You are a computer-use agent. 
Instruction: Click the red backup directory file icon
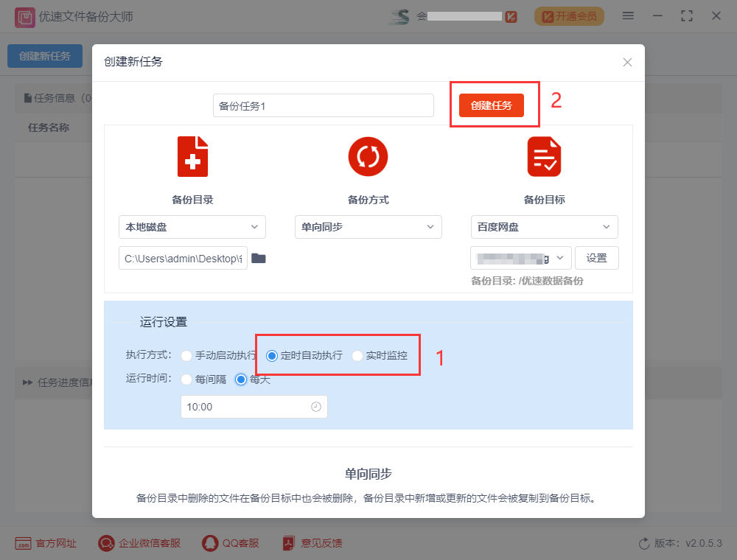click(192, 157)
